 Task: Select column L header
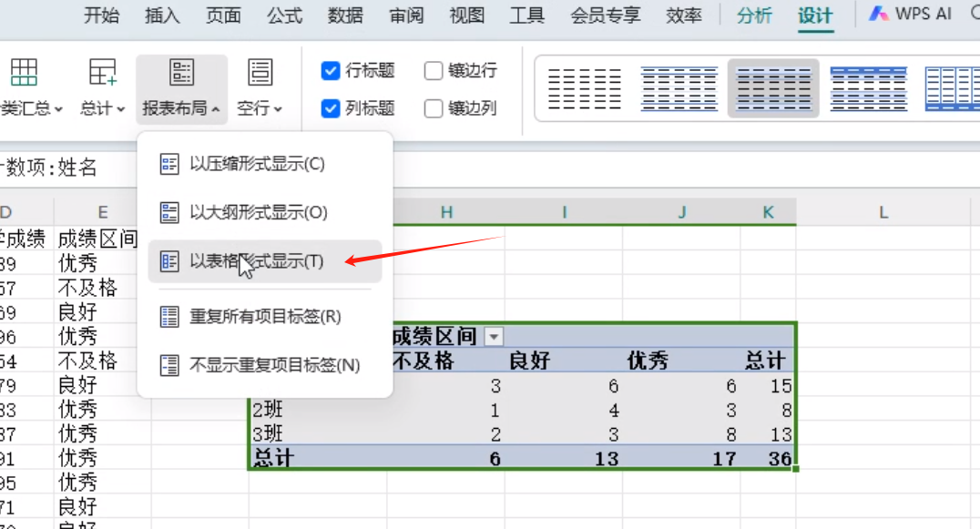point(883,212)
